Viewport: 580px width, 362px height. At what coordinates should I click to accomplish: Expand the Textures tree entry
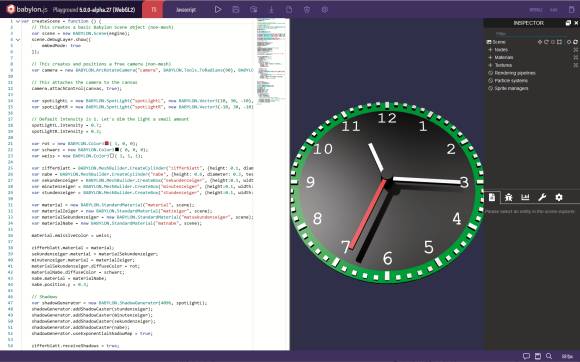(490, 65)
